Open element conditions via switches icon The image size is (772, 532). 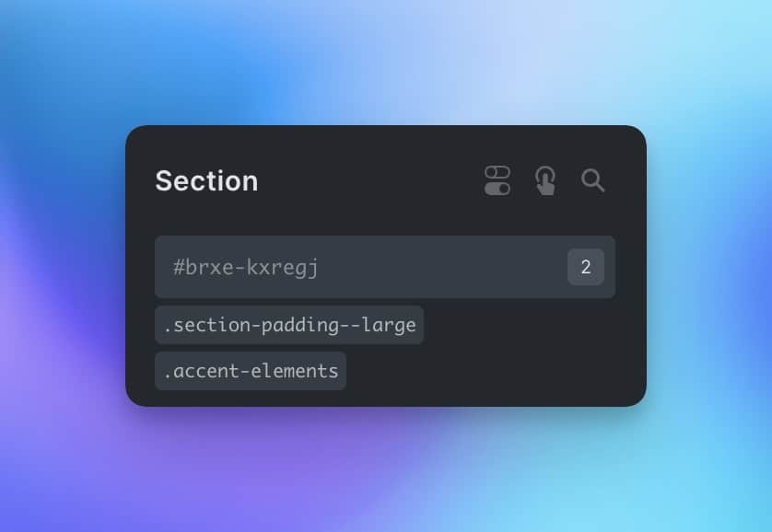coord(497,180)
